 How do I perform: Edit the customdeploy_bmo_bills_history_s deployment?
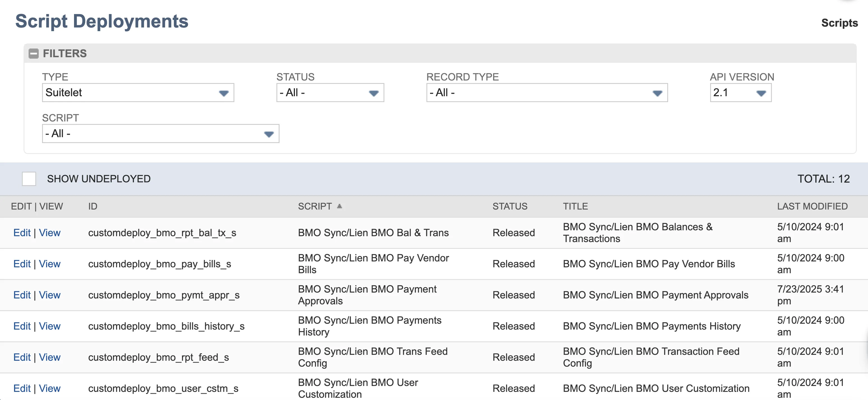(22, 326)
